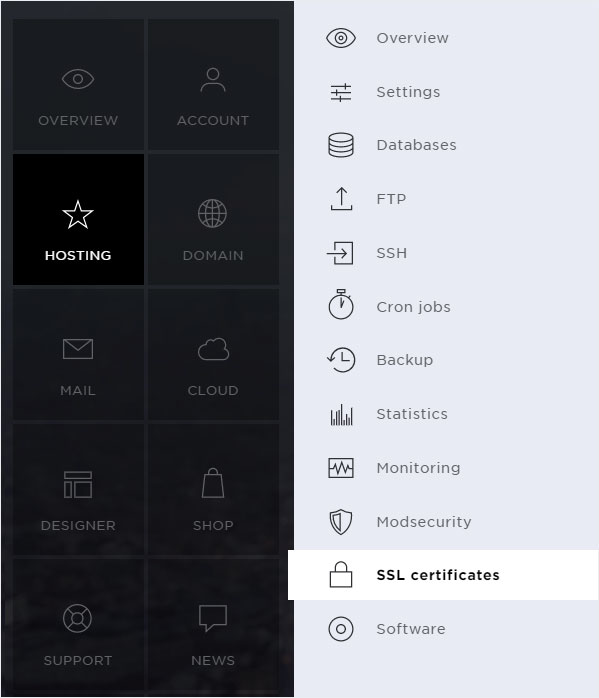
Task: Switch to the Domain tile
Action: (213, 219)
